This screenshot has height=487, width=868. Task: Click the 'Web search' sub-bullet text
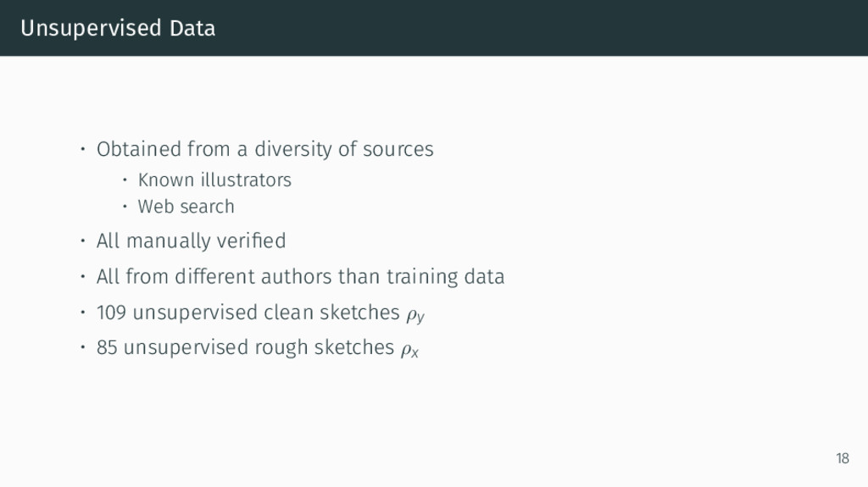pyautogui.click(x=186, y=207)
